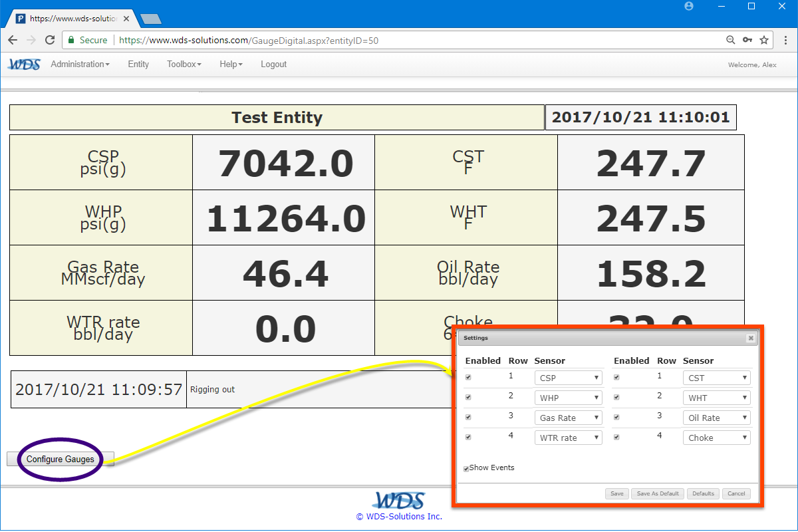This screenshot has height=532, width=798.
Task: Toggle Enabled checkbox for CSP row
Action: (469, 377)
